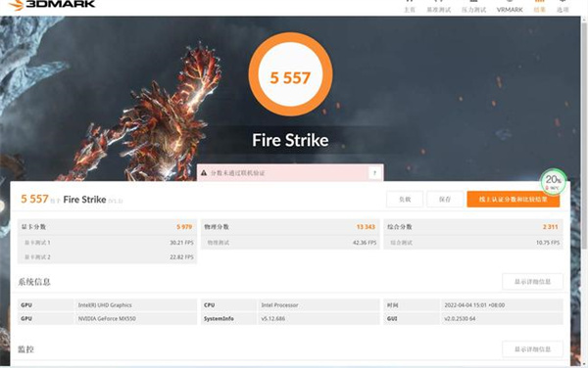Click the orange 5 557 score circle
Screen dimensions: 588x368
click(x=290, y=74)
